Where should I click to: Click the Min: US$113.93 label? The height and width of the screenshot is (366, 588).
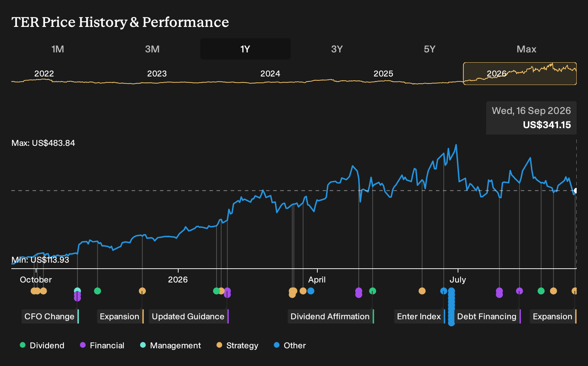[x=40, y=260]
